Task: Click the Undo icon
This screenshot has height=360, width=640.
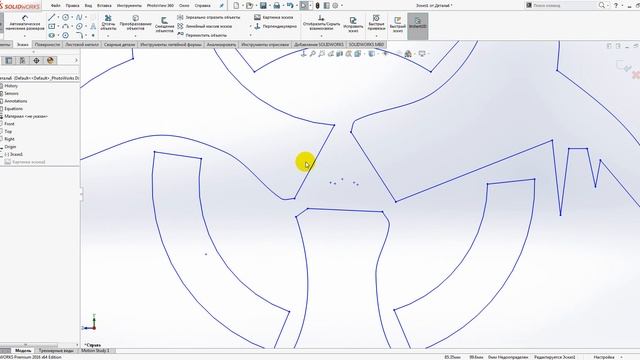Action: pos(290,6)
